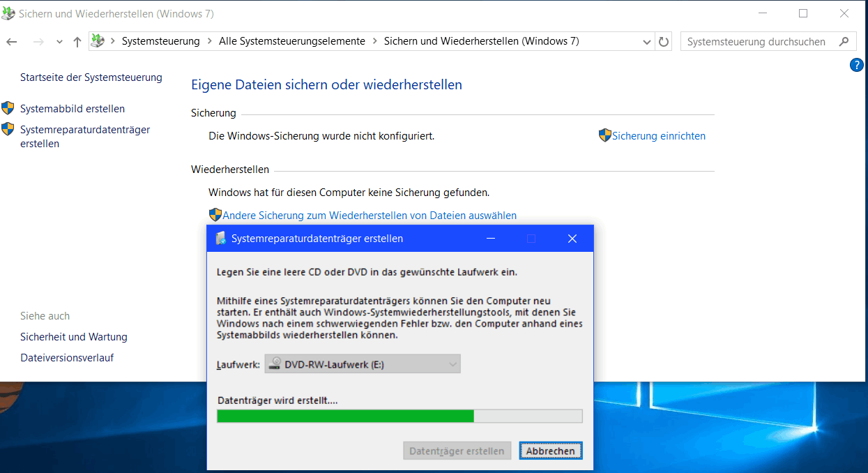The image size is (868, 473).
Task: Click the blue help question mark icon
Action: point(857,65)
